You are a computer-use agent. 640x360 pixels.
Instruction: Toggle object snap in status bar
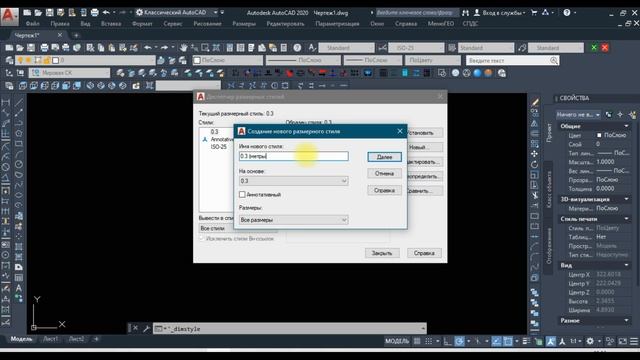click(508, 341)
